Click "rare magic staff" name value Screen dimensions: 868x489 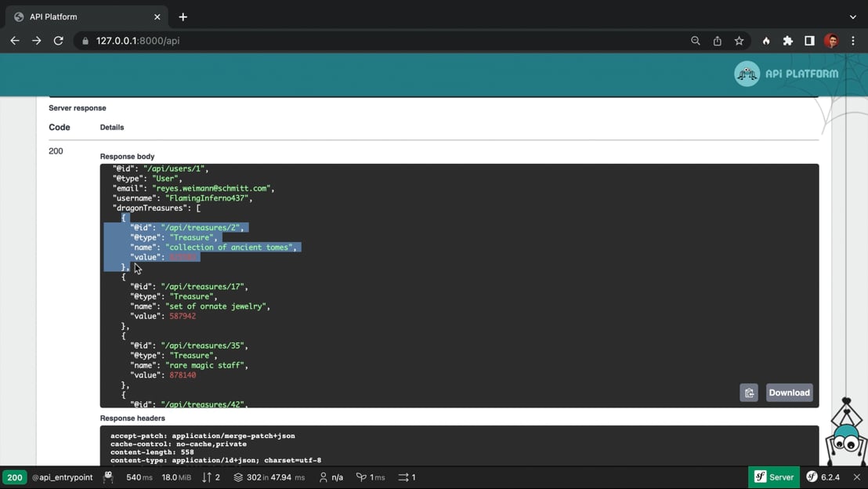click(x=204, y=365)
